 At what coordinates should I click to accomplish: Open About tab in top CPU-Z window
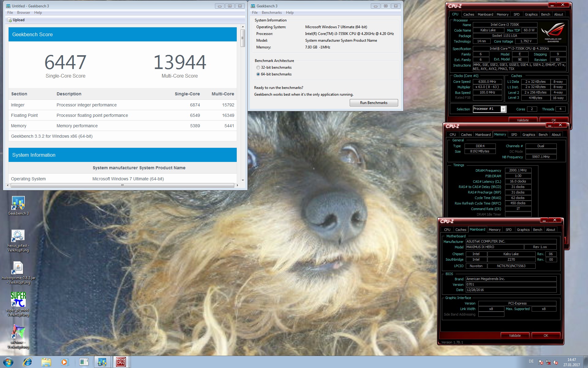point(559,14)
